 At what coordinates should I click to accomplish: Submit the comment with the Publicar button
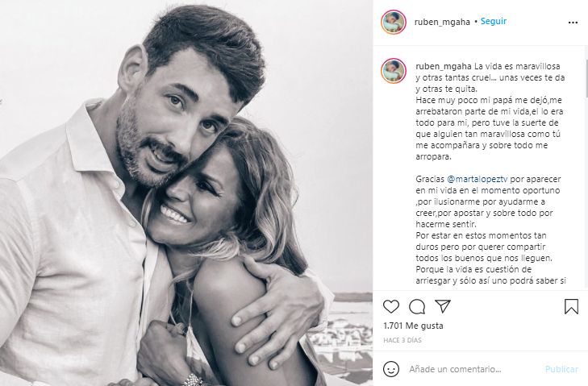click(x=561, y=369)
